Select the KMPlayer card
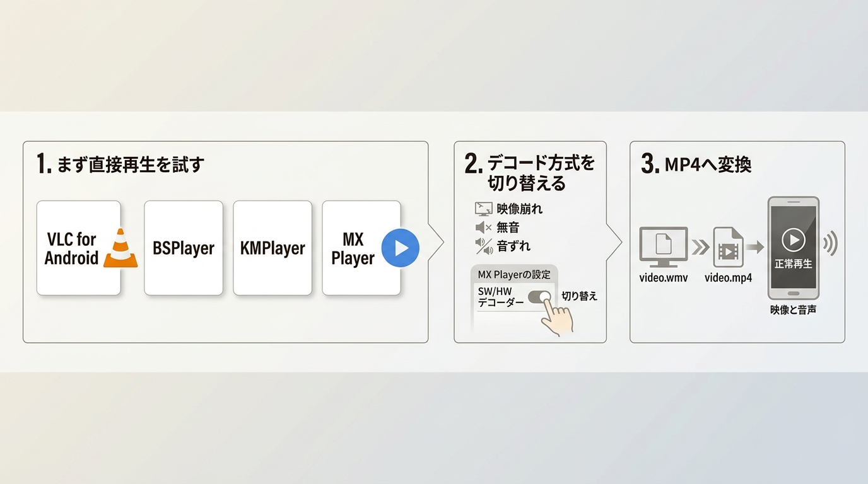The height and width of the screenshot is (484, 868). click(x=273, y=248)
